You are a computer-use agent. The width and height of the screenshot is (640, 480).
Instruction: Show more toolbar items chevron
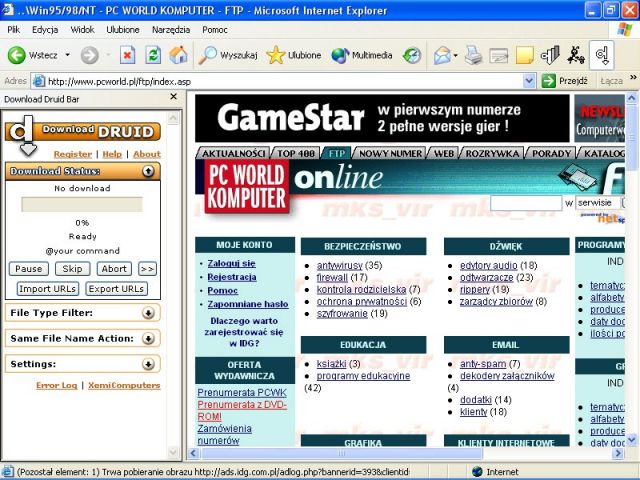[x=633, y=77]
